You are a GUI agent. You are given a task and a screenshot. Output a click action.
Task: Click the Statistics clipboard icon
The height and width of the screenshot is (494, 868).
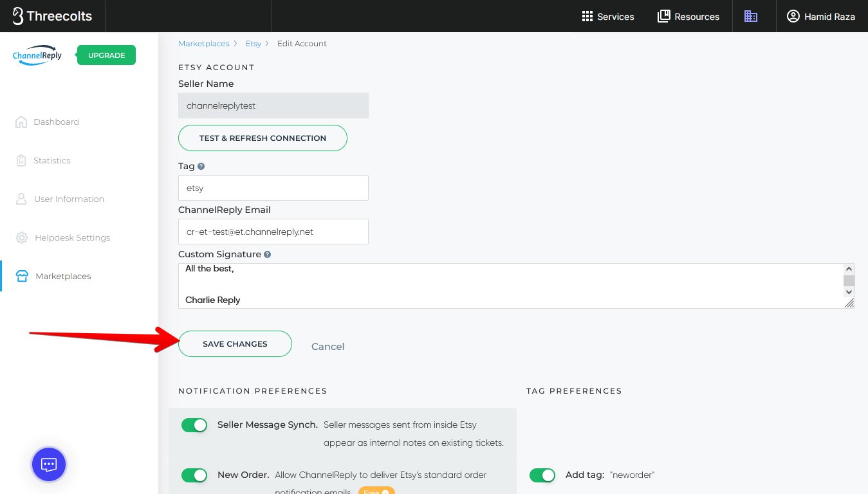(x=21, y=160)
